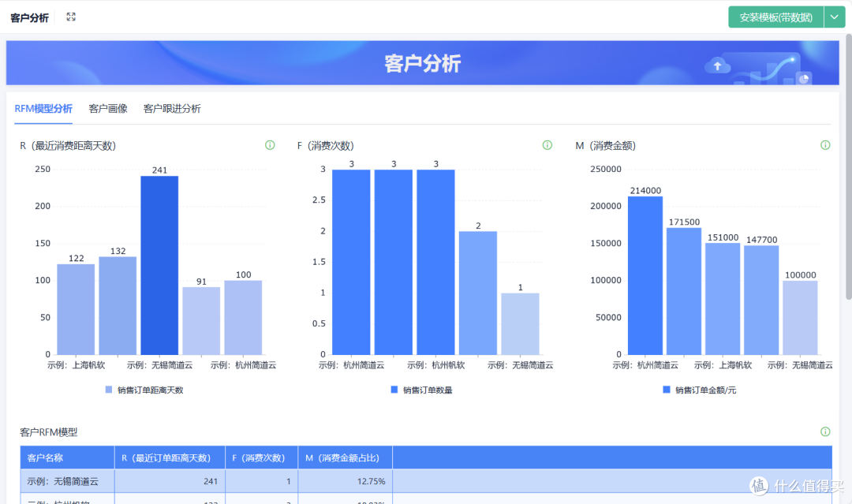Image resolution: width=852 pixels, height=504 pixels.
Task: Switch to the 客户画像 tab
Action: [108, 109]
